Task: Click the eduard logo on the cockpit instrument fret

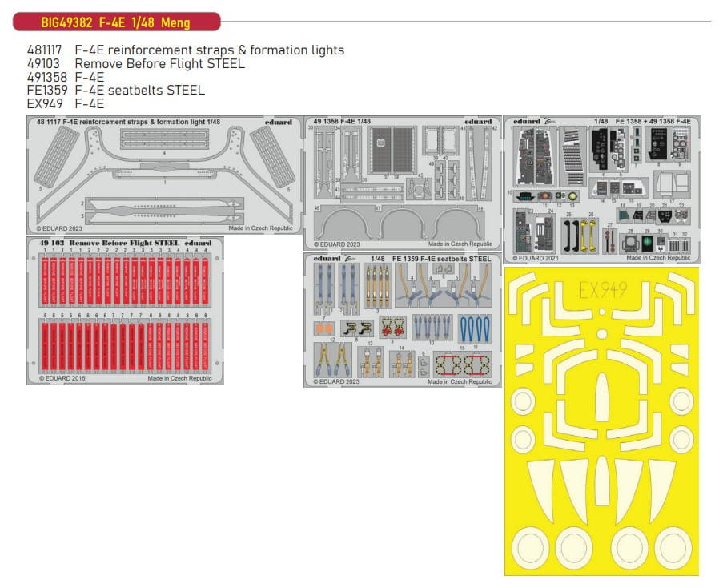Action: click(x=527, y=121)
